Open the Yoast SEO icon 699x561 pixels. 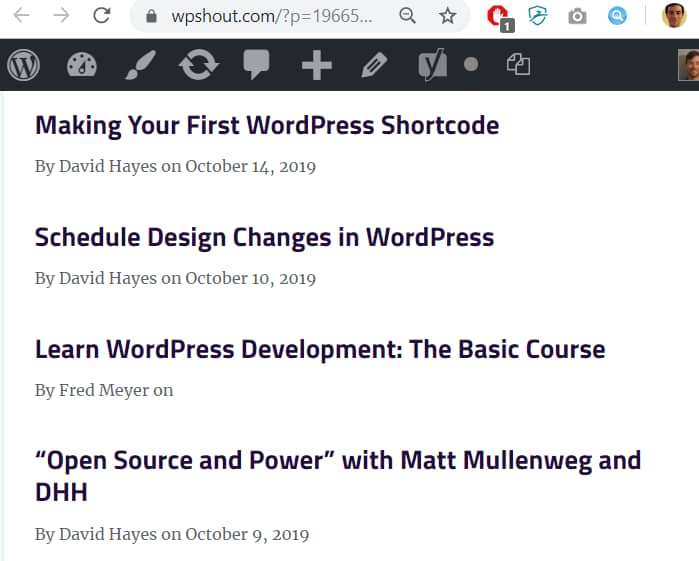click(x=432, y=65)
